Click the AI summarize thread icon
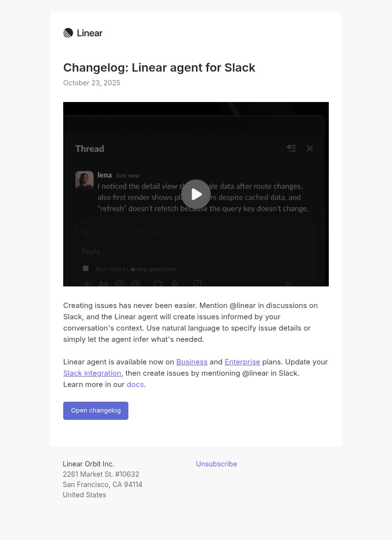 (x=292, y=148)
